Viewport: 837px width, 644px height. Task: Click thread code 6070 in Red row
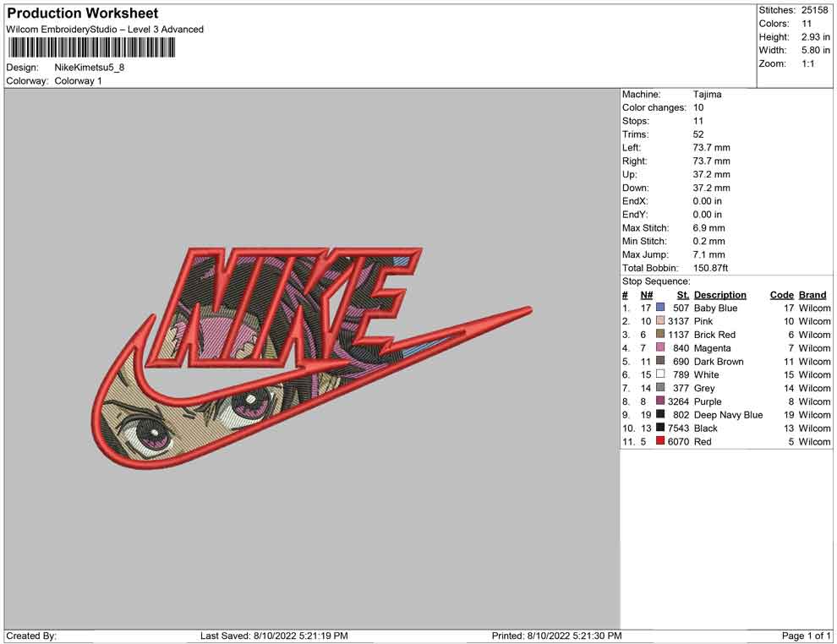(x=678, y=441)
